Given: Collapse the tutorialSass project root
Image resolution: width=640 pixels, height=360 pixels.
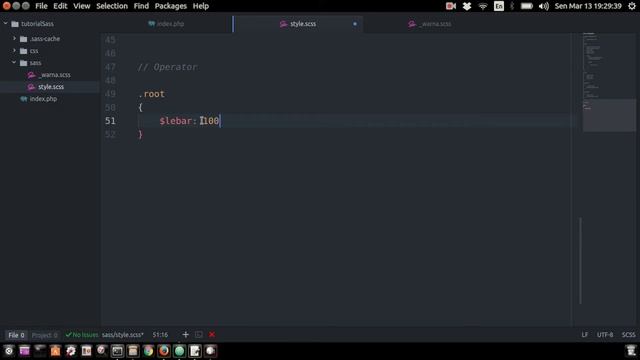Looking at the screenshot, I should [x=6, y=24].
